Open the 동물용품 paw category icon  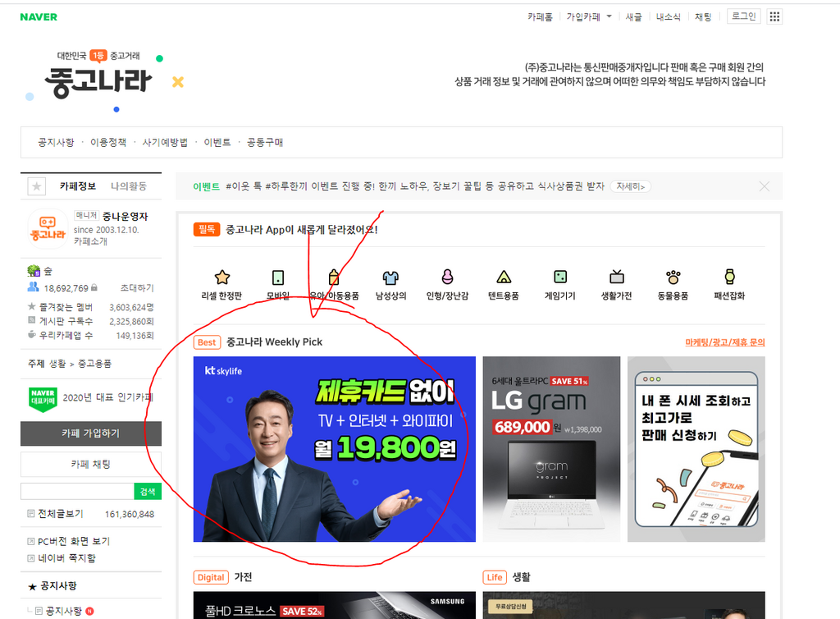pyautogui.click(x=673, y=277)
